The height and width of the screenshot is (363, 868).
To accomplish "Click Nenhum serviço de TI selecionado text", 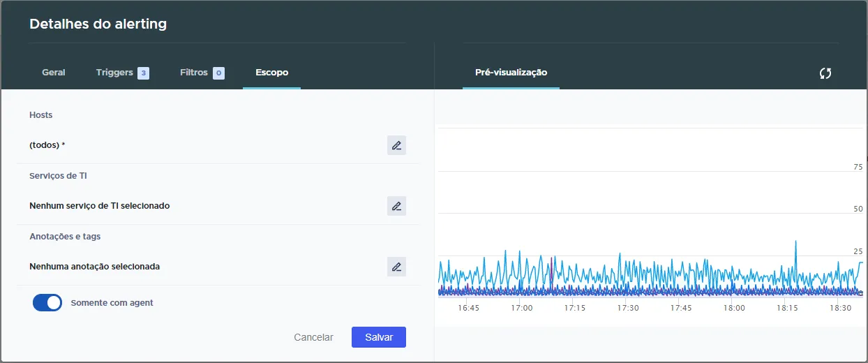I will click(x=100, y=206).
